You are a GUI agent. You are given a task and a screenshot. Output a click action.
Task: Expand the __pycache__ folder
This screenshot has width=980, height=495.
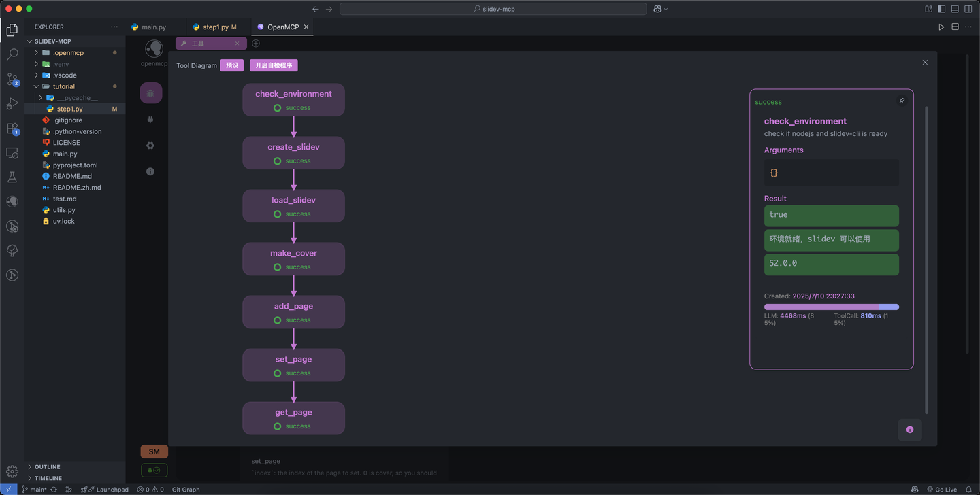tap(75, 98)
